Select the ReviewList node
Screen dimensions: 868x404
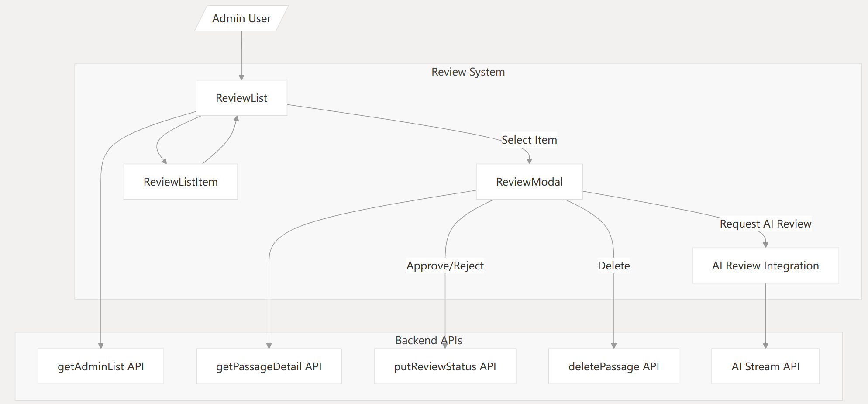tap(241, 98)
